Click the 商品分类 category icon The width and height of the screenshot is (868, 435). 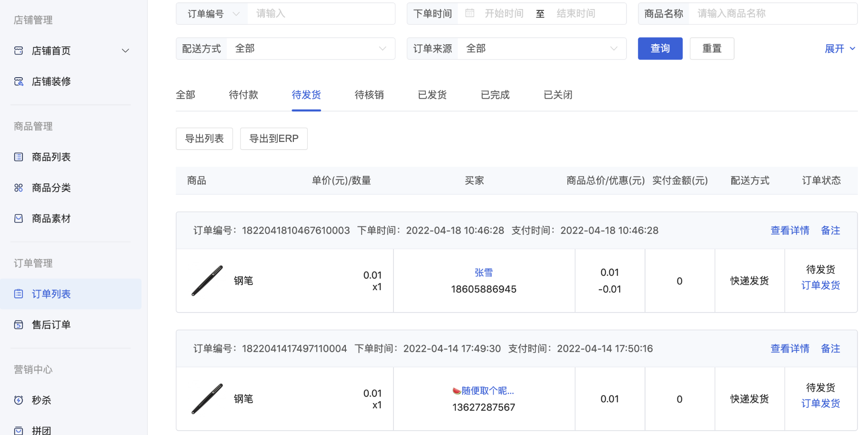(19, 188)
